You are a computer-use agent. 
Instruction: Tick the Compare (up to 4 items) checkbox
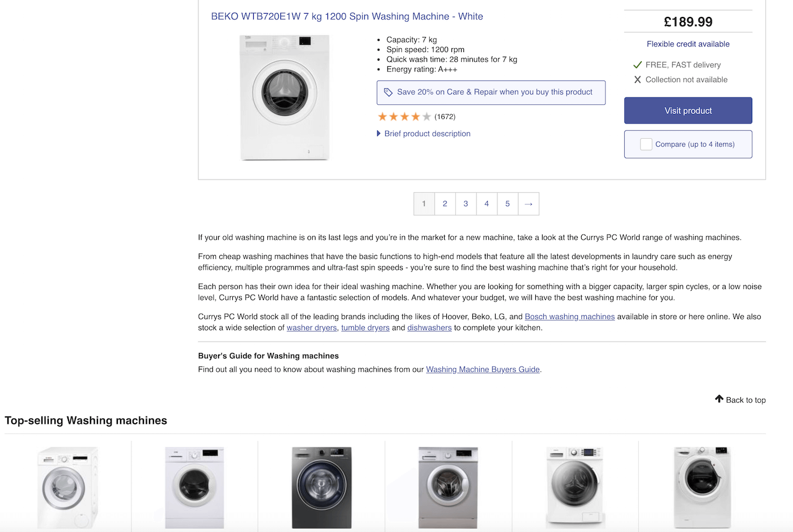pos(646,144)
